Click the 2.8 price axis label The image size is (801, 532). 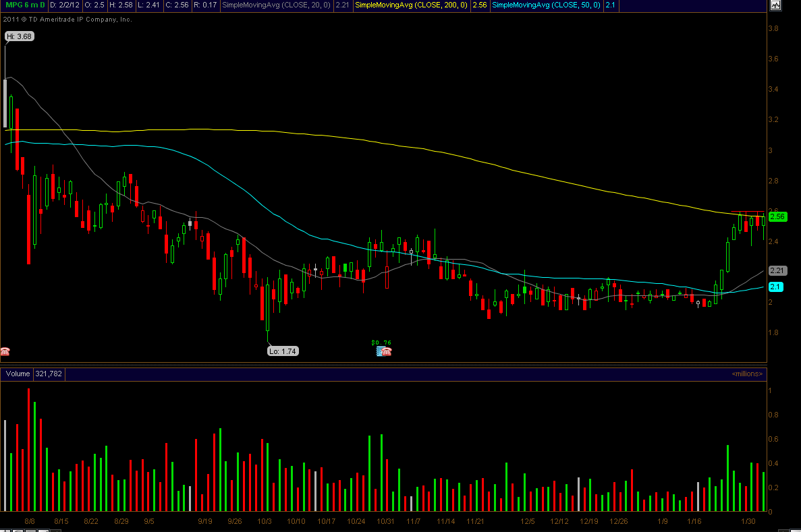click(773, 181)
